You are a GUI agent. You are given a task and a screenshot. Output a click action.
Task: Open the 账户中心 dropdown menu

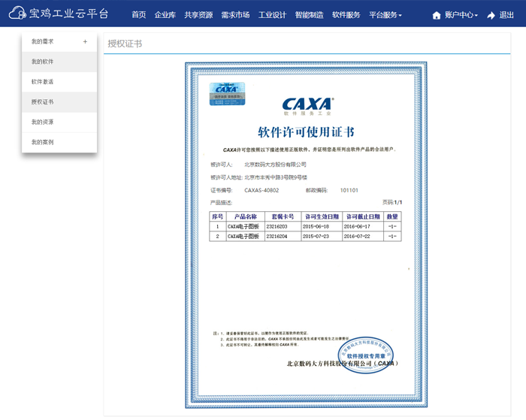click(x=461, y=15)
